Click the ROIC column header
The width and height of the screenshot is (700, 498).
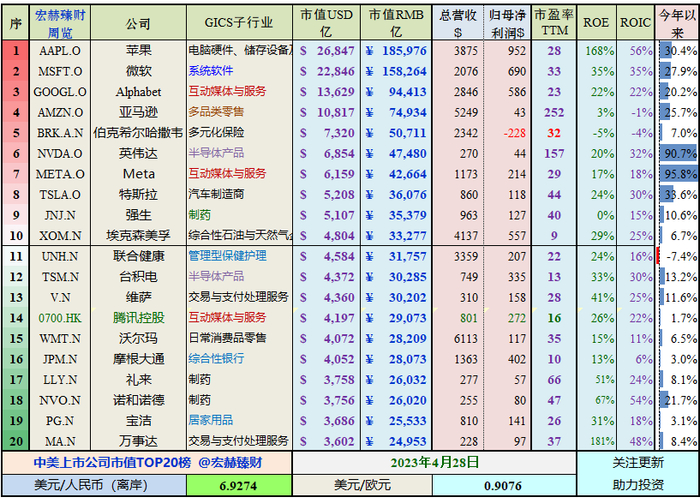point(635,23)
